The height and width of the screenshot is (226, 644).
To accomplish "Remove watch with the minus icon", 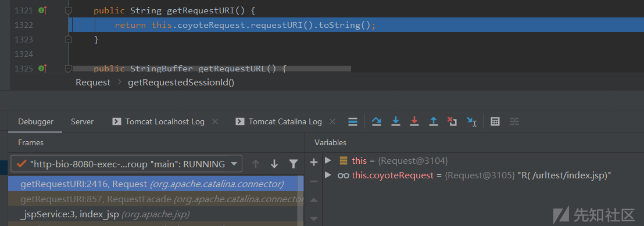I will click(x=314, y=181).
